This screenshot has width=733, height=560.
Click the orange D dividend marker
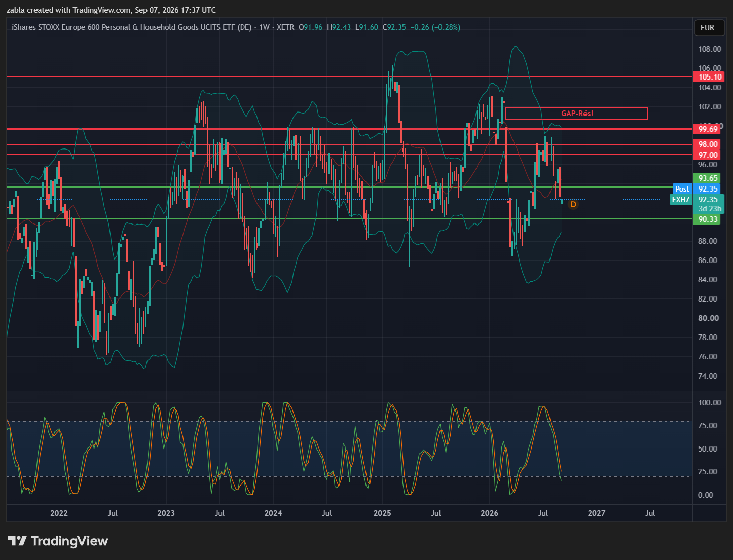[x=573, y=204]
